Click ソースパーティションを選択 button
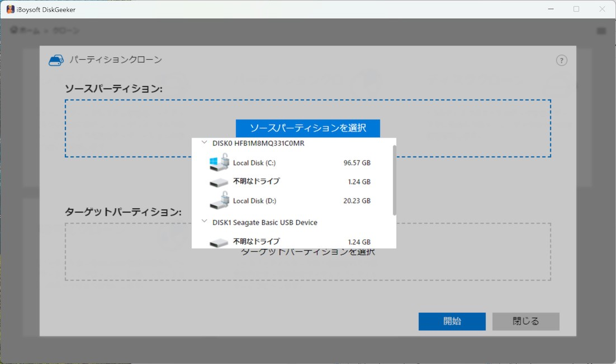Viewport: 616px width, 364px height. (307, 128)
